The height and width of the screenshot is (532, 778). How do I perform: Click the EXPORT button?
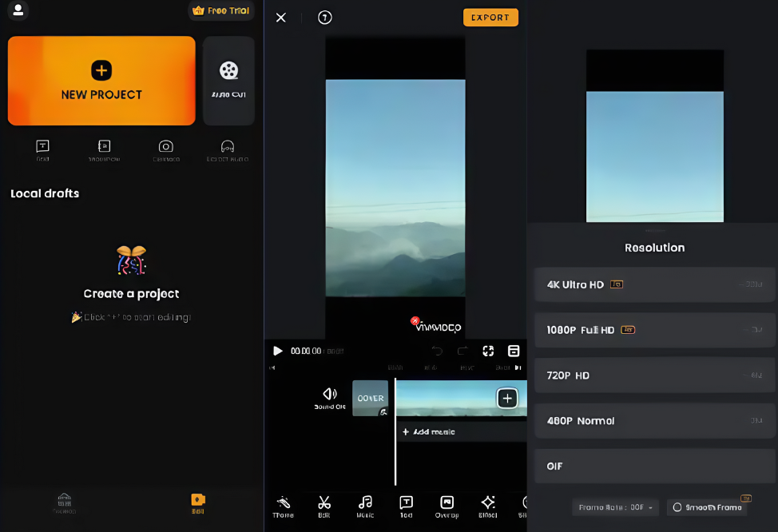[490, 17]
